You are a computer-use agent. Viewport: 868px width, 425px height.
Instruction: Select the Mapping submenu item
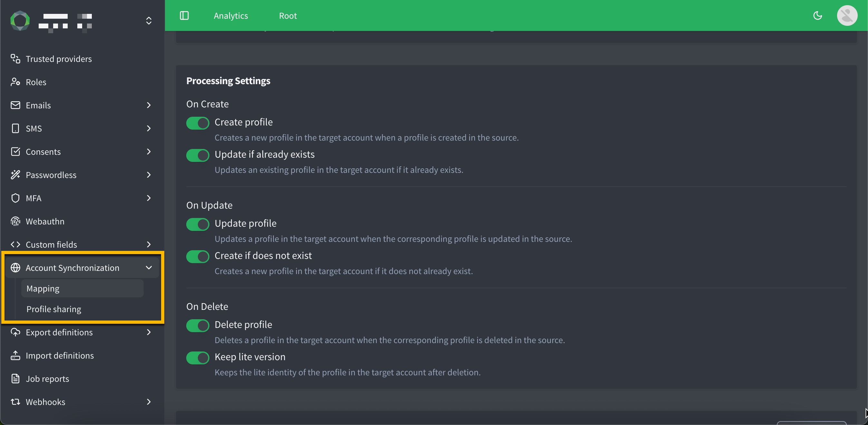pyautogui.click(x=43, y=288)
